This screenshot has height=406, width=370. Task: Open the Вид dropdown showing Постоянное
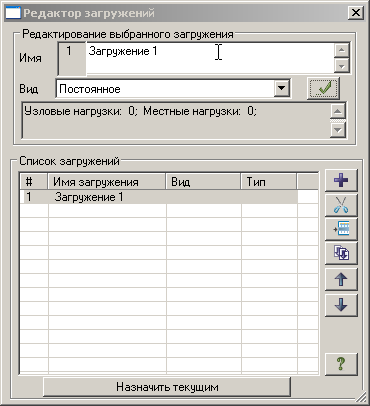[x=282, y=89]
